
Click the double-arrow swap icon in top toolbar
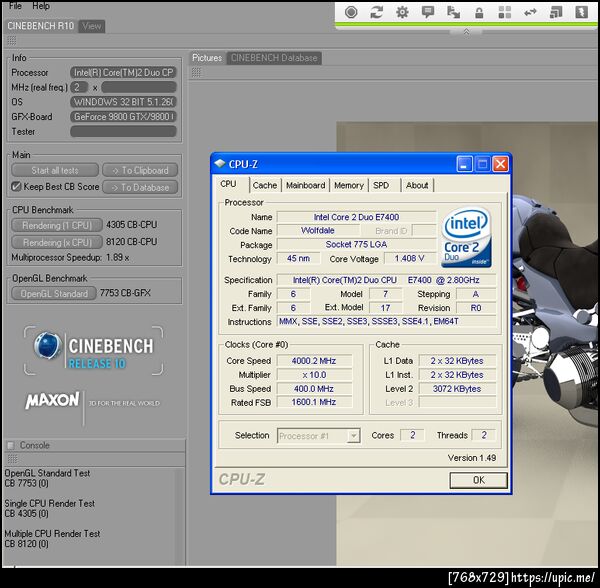[x=530, y=13]
